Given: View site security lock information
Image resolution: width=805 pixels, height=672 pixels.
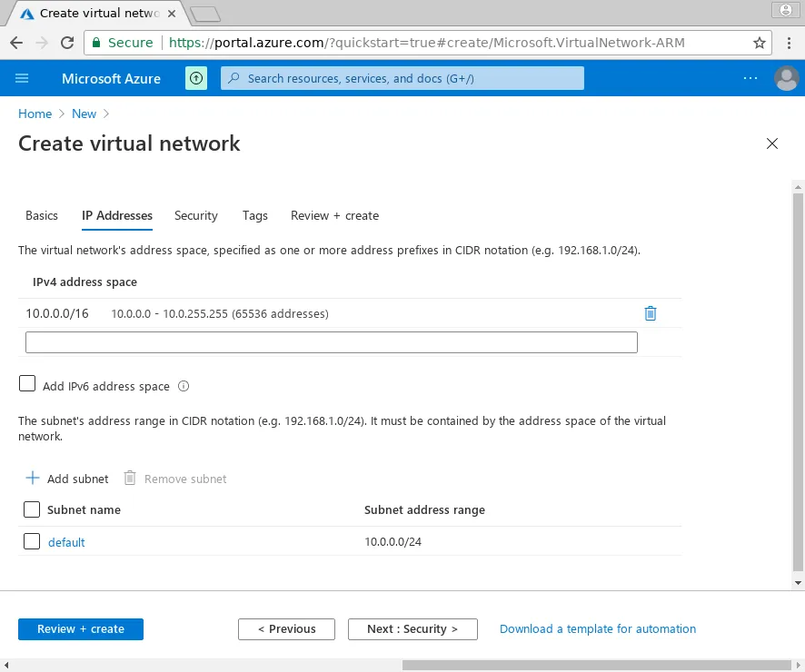Looking at the screenshot, I should [96, 43].
